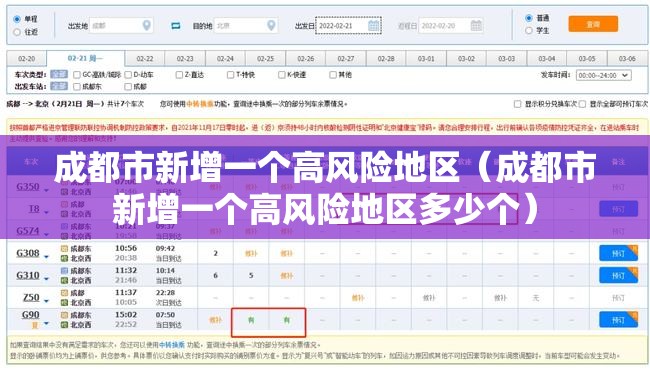Switch to the 02-25 date tab
Screen dimensions: 650x374
(x=265, y=58)
